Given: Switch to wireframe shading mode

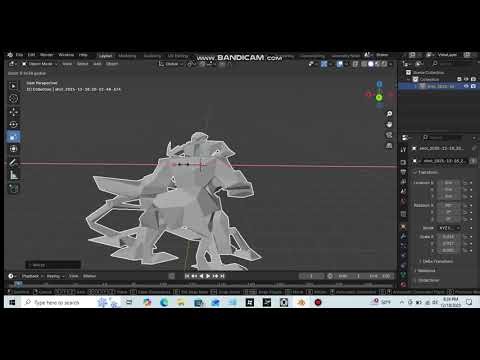Looking at the screenshot, I should pyautogui.click(x=364, y=64).
